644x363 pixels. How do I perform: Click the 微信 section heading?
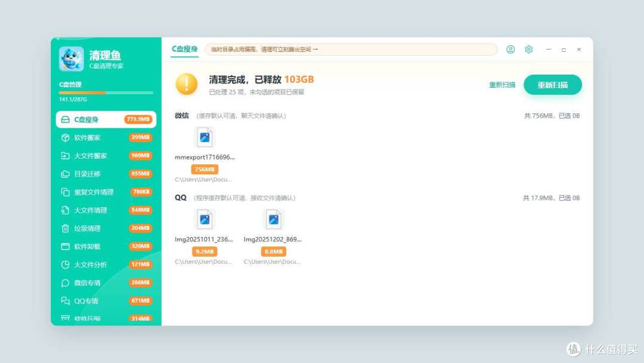pos(181,115)
